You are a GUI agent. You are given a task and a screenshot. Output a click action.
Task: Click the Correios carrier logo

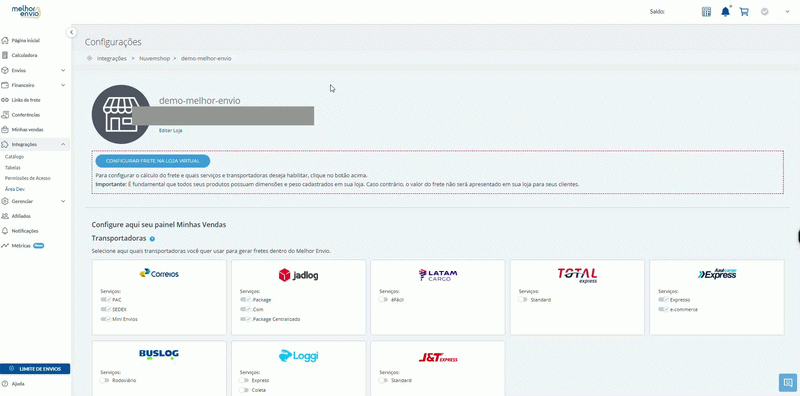pyautogui.click(x=159, y=274)
